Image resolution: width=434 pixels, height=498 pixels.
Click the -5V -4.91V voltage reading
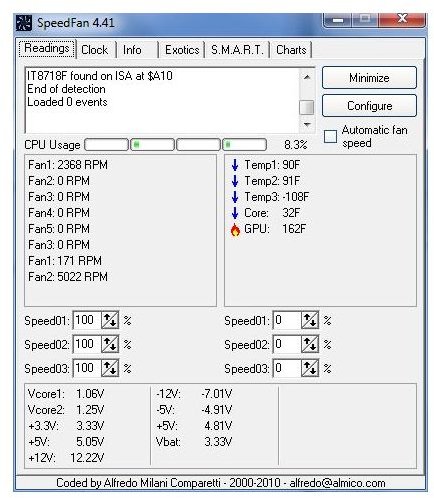194,410
